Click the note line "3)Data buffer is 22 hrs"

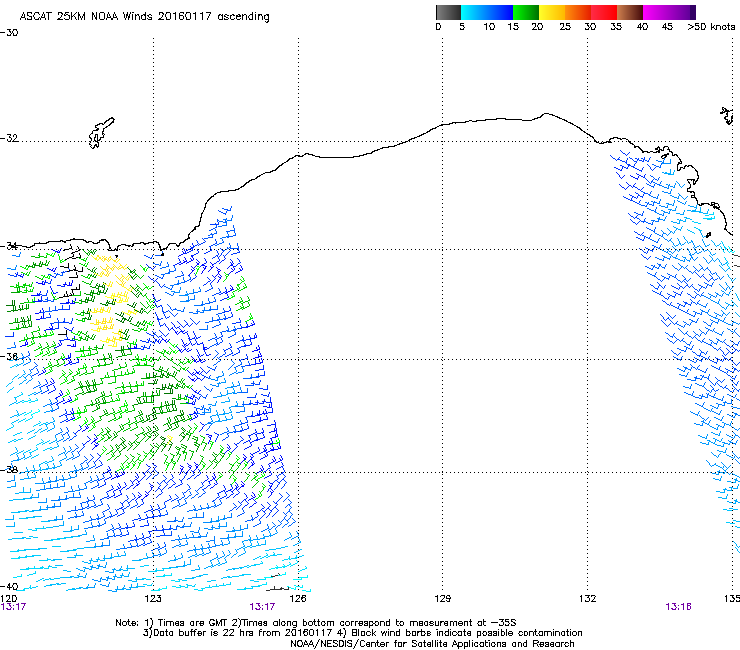point(362,633)
